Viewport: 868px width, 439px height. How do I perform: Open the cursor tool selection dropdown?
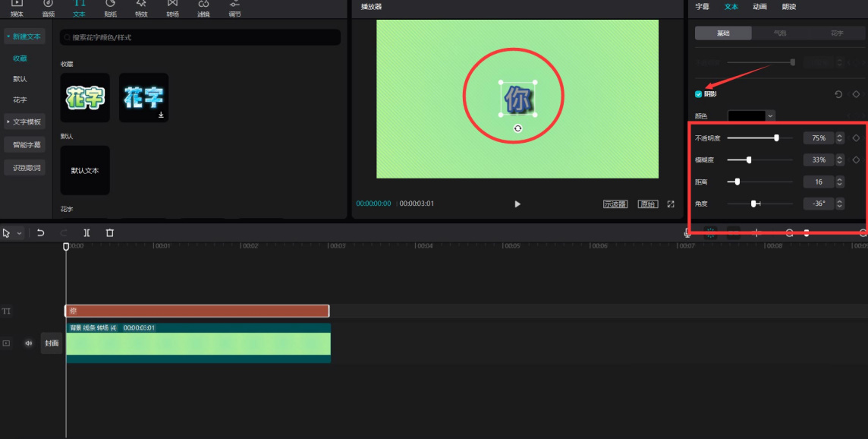(x=20, y=233)
